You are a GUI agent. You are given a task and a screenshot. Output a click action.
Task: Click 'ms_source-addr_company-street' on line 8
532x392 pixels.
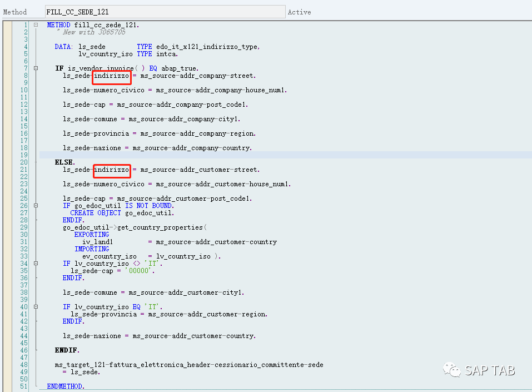pos(198,76)
